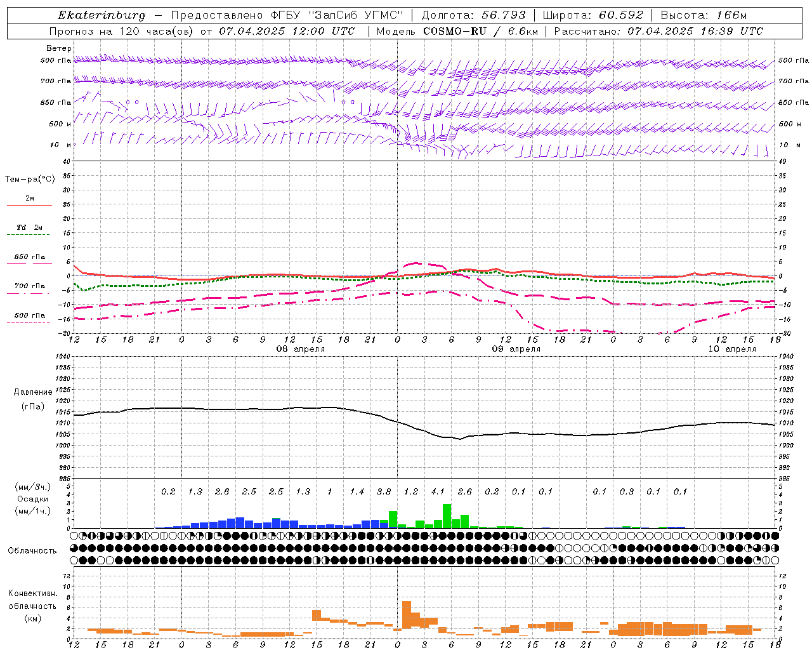812x650 pixels.
Task: Click the 3-hour precipitation value "3.8"
Action: tap(384, 491)
